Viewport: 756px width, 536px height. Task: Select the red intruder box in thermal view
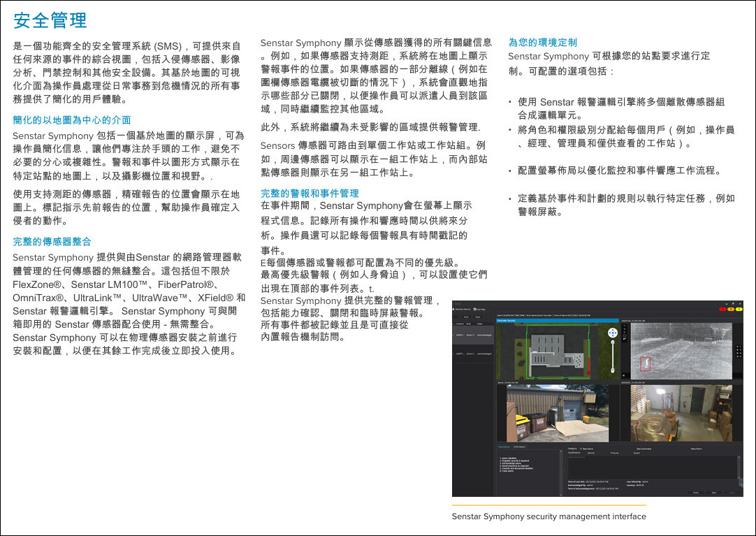pyautogui.click(x=646, y=363)
